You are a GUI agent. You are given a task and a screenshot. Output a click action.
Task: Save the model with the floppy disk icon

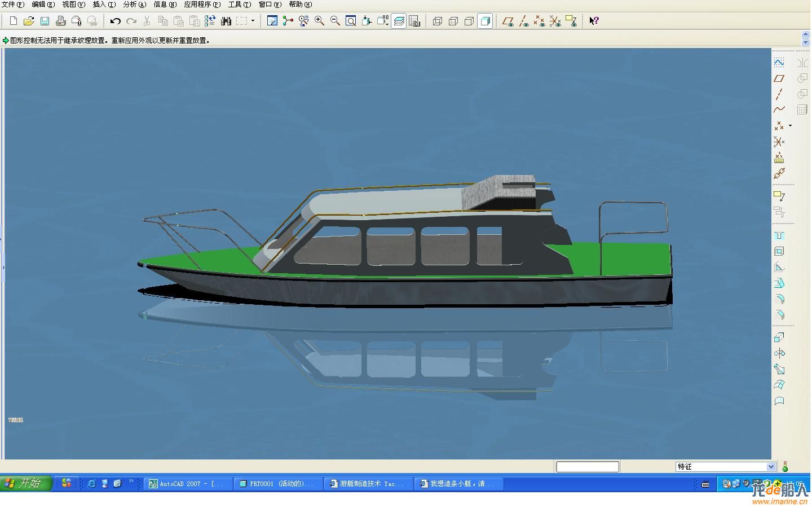click(45, 21)
